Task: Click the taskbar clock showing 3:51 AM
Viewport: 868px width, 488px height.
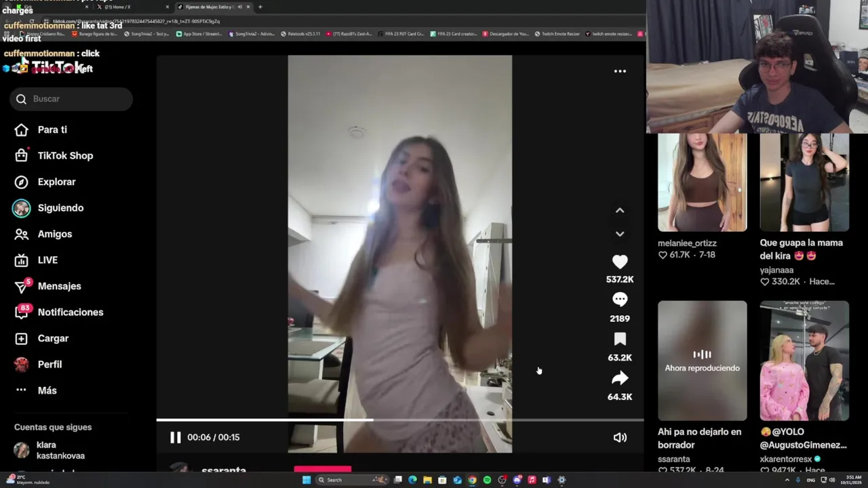Action: click(x=852, y=480)
